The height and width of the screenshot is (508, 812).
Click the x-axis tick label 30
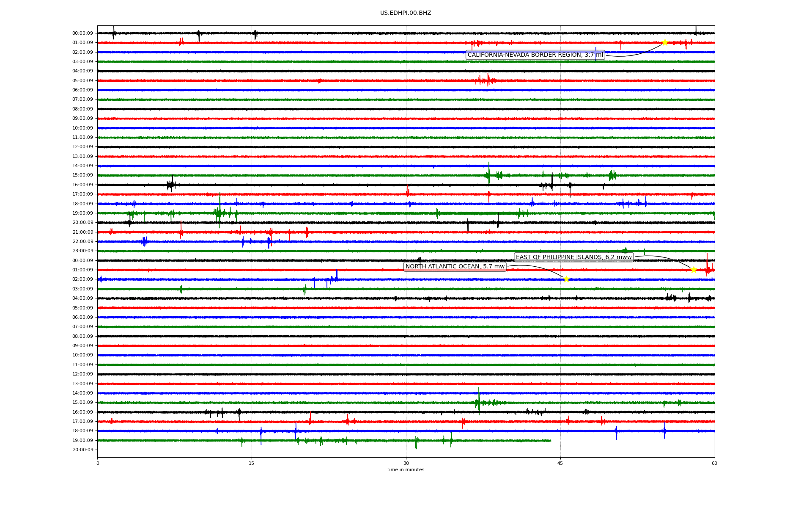(406, 463)
